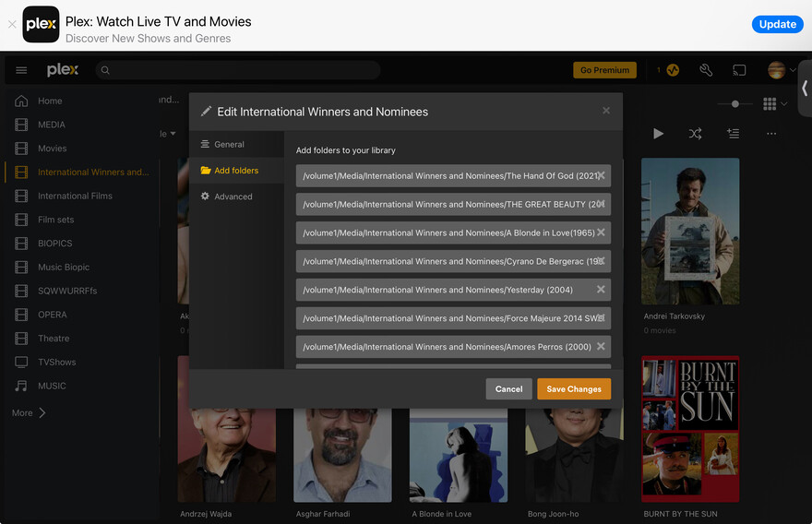
Task: Open BIOPICS library
Action: click(x=54, y=244)
